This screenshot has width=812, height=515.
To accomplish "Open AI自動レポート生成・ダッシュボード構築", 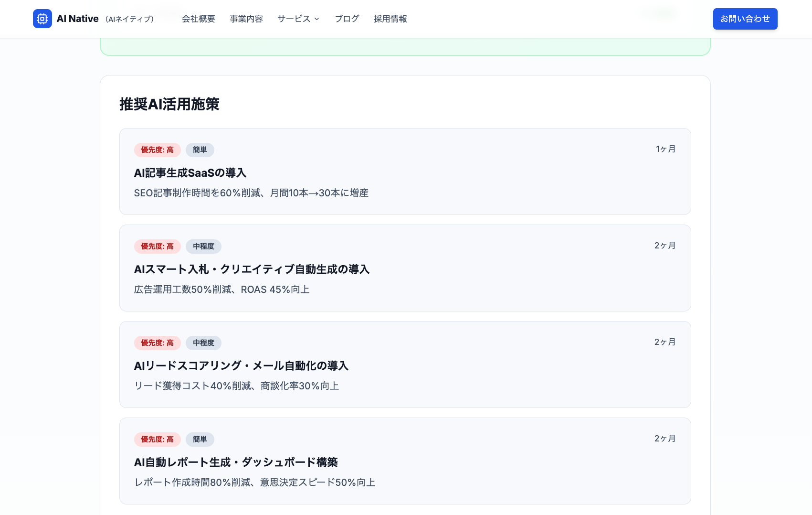I will point(405,461).
